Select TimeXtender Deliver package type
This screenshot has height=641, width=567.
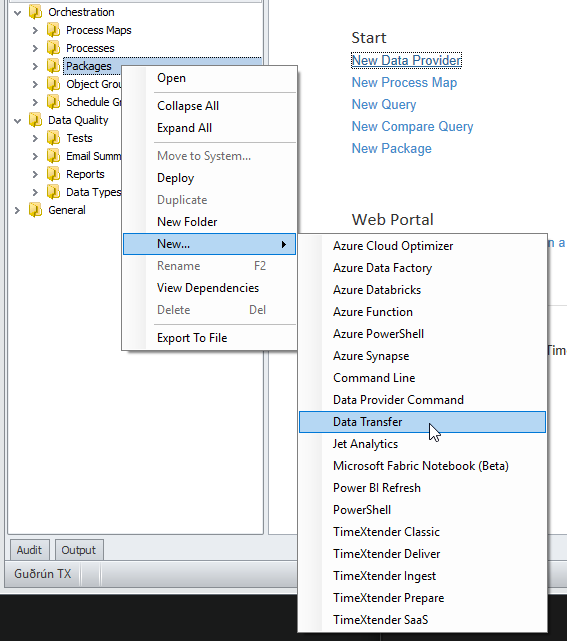coord(423,554)
